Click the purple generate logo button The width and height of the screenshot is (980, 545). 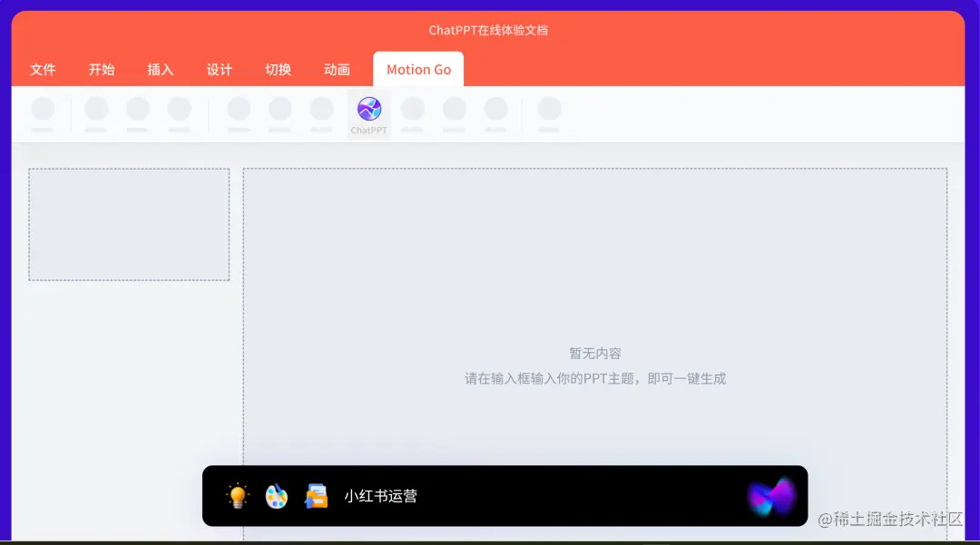[x=772, y=497]
